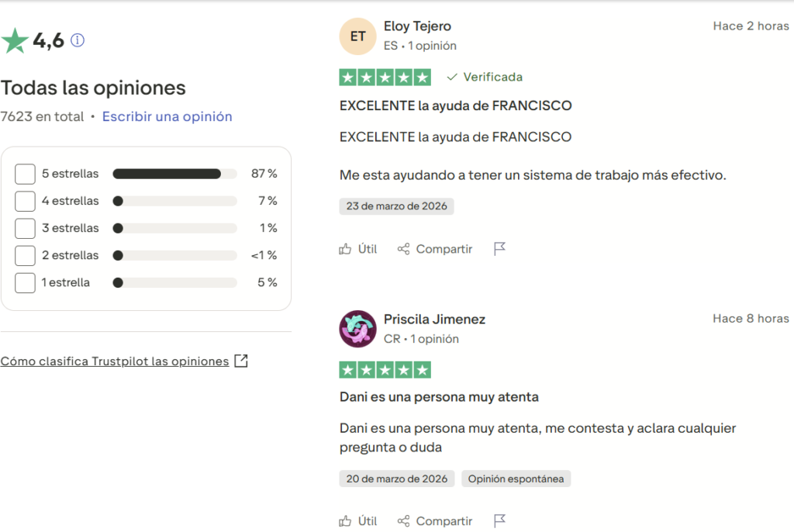
Task: Click Priscila Jimenez's avatar image
Action: pos(357,329)
